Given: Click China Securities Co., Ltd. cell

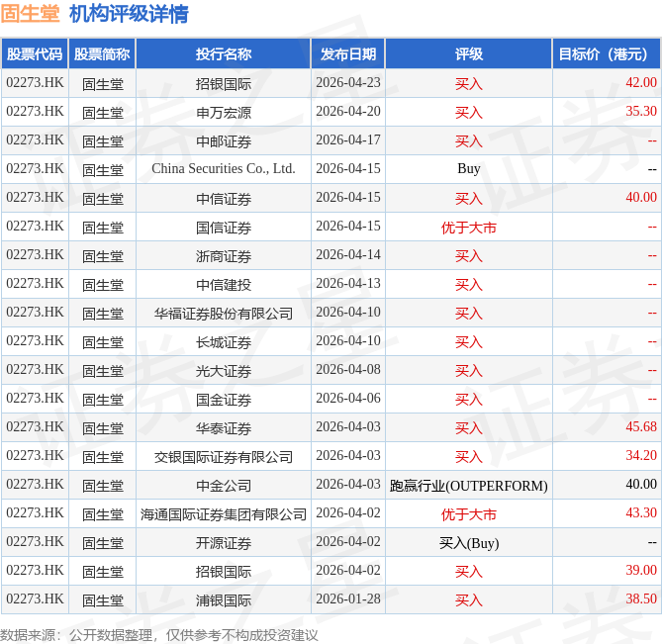Looking at the screenshot, I should (224, 169).
